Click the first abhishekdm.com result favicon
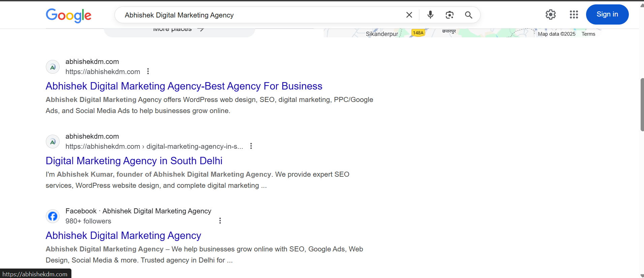Viewport: 644px width, 278px height. [53, 67]
